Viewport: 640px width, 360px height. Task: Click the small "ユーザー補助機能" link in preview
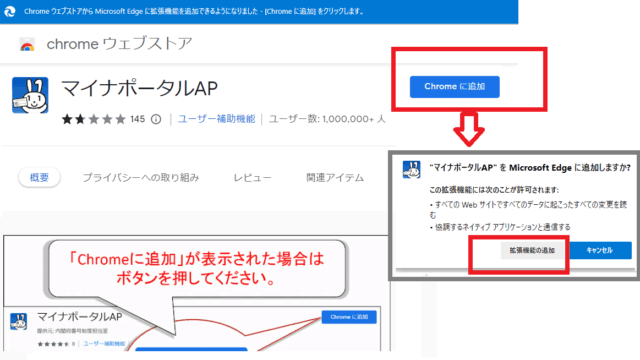[x=104, y=344]
